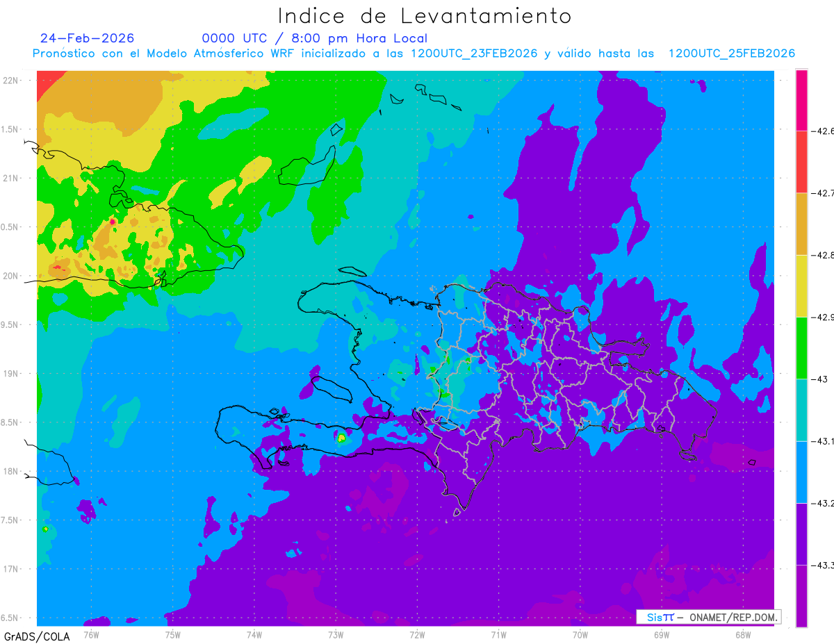Click the color bar value '-42.7'
This screenshot has height=644, width=834.
(823, 193)
